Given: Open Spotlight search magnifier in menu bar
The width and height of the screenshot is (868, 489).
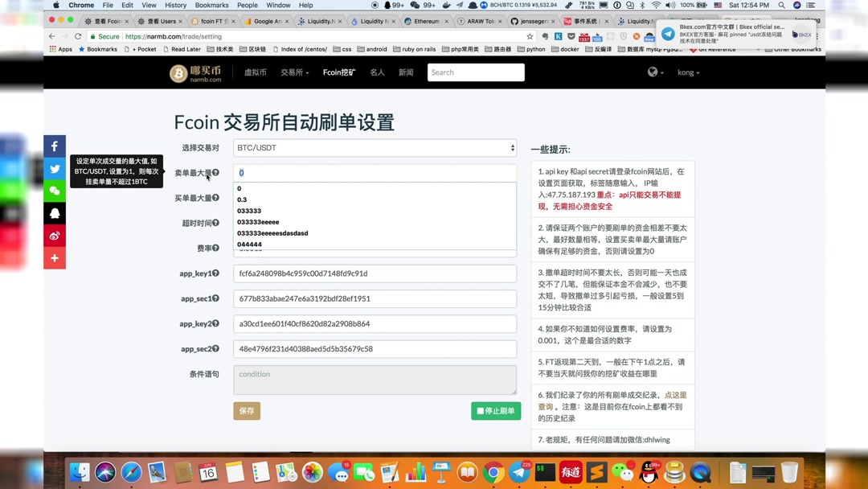Looking at the screenshot, I should tap(780, 5).
